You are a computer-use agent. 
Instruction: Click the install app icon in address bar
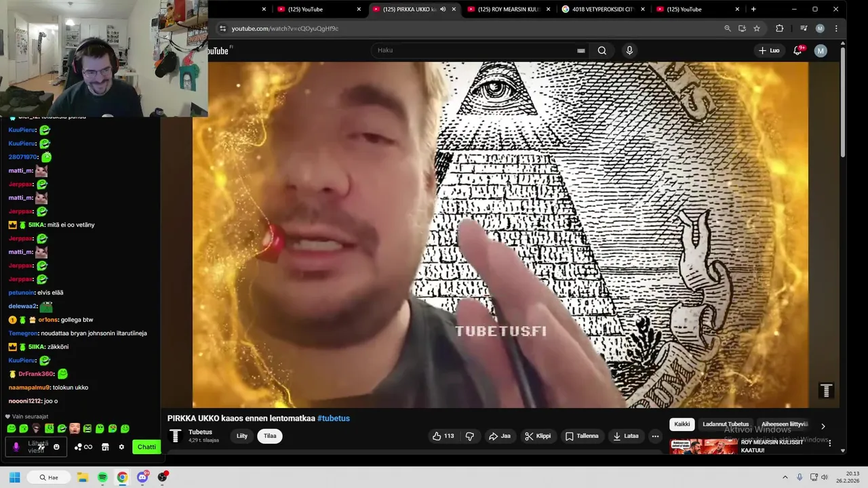coord(742,28)
